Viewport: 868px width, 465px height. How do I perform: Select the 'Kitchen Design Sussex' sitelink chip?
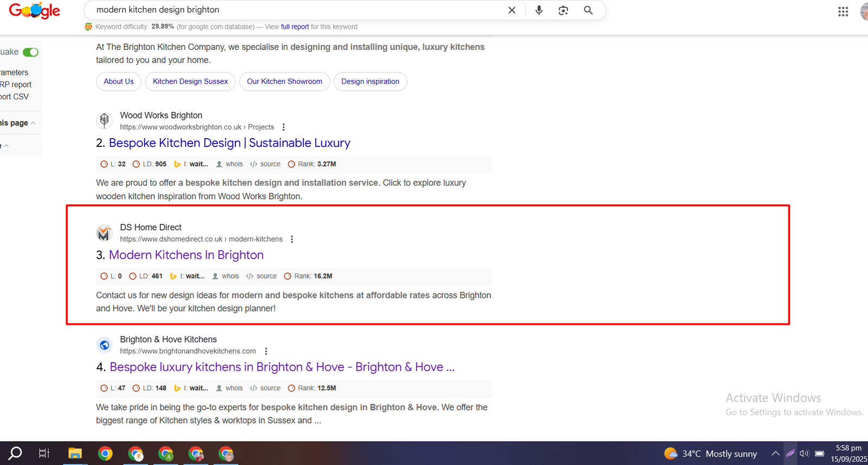(190, 81)
